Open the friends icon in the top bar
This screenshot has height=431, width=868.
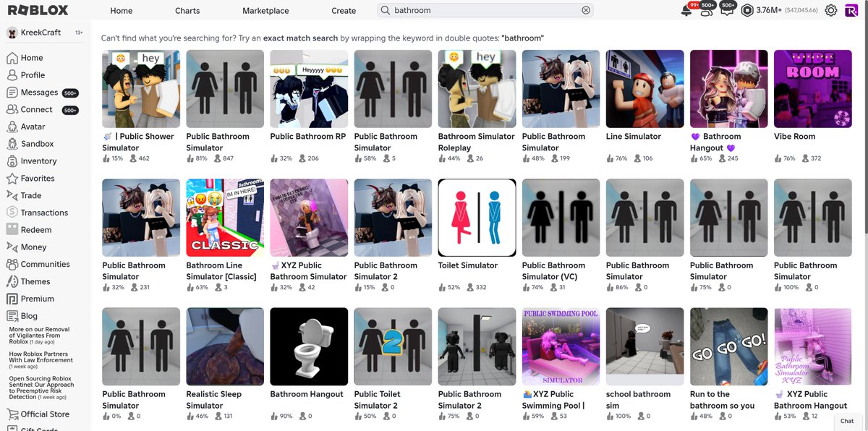click(706, 11)
